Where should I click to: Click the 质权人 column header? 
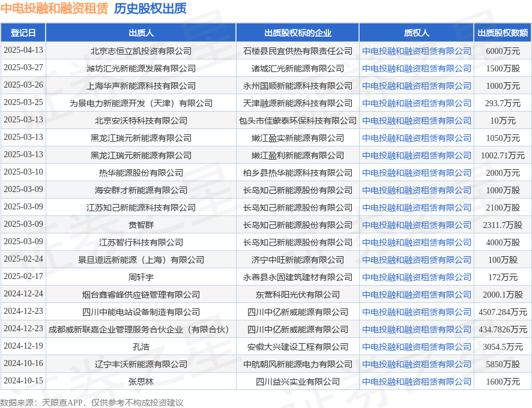pyautogui.click(x=416, y=33)
